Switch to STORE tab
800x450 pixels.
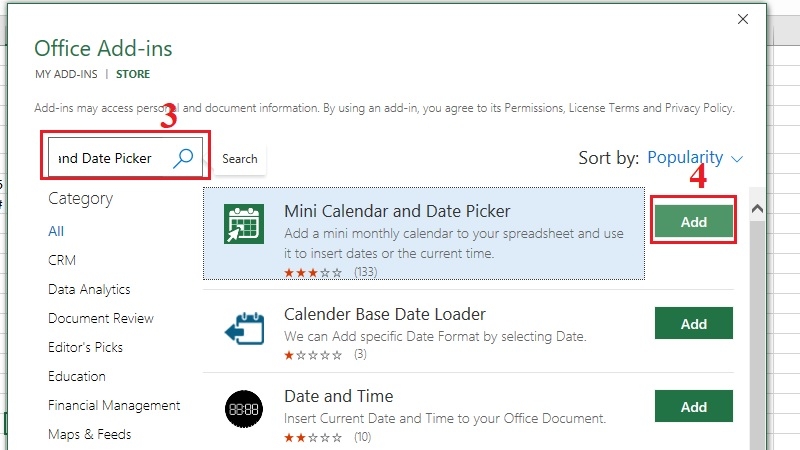point(133,74)
